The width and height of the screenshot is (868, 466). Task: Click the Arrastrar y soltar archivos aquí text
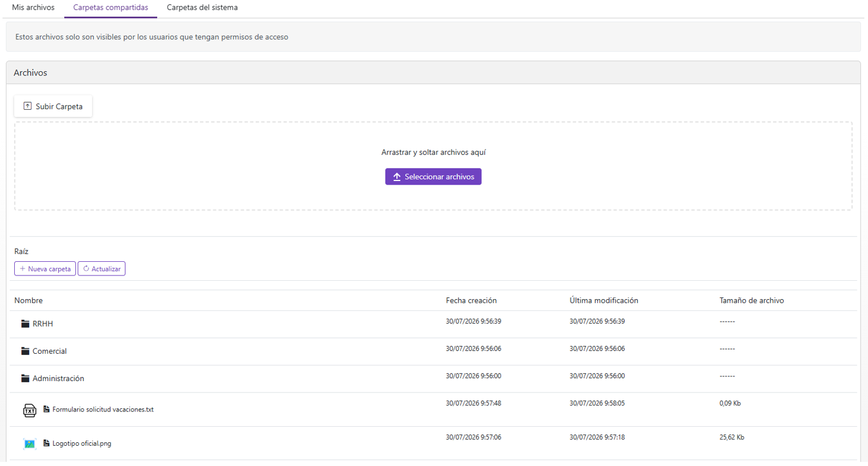(x=434, y=153)
